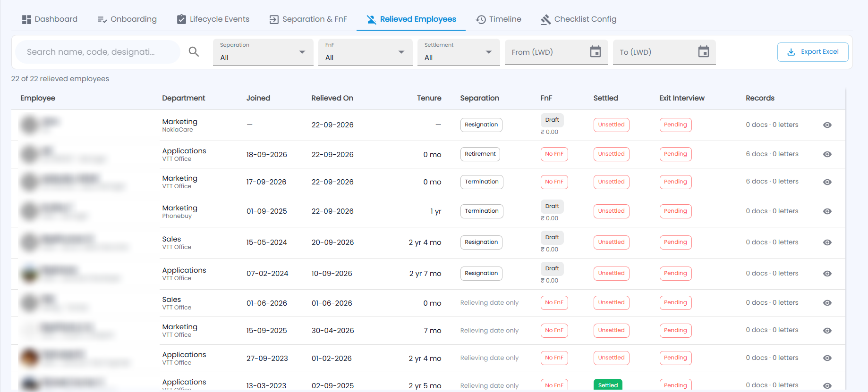
Task: View record for employee joined 18-09-2026
Action: pyautogui.click(x=827, y=154)
